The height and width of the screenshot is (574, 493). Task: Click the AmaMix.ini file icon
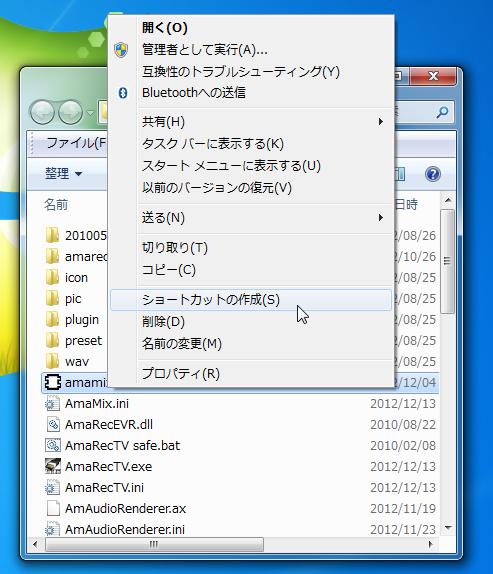pos(52,403)
